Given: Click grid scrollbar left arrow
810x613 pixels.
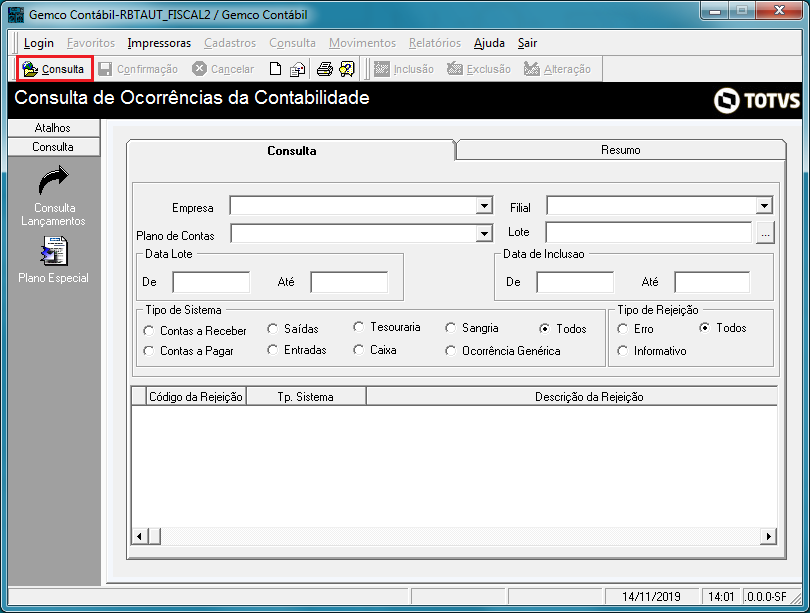Looking at the screenshot, I should click(139, 536).
